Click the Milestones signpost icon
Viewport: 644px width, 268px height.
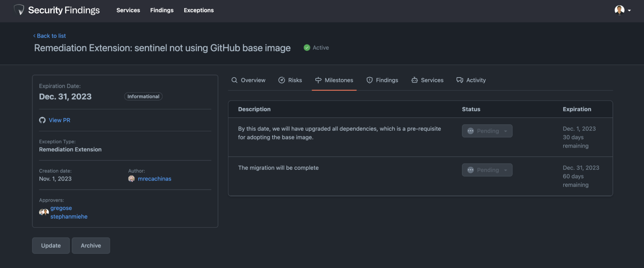318,80
